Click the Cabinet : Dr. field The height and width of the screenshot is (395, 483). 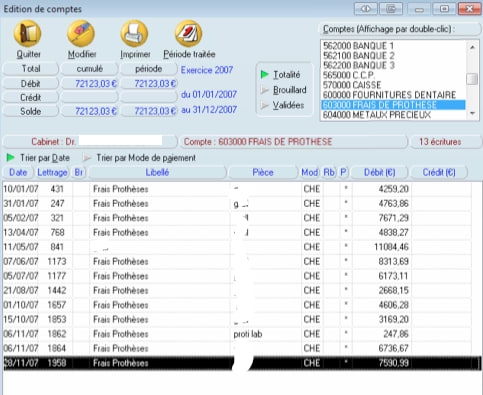click(x=90, y=142)
